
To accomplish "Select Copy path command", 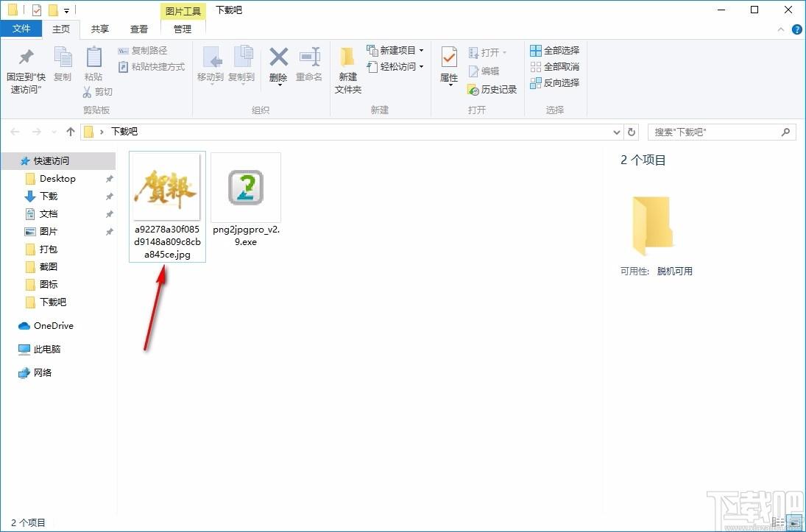I will 143,50.
